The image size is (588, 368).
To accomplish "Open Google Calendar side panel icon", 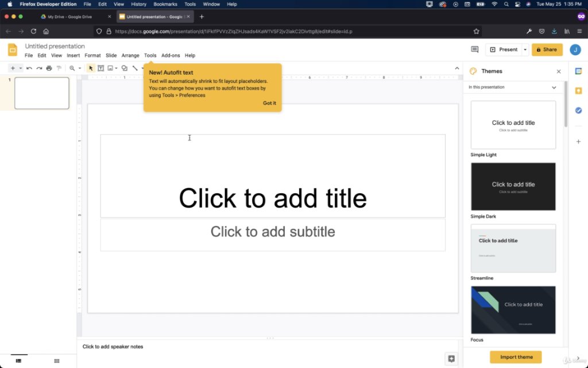I will (x=578, y=71).
